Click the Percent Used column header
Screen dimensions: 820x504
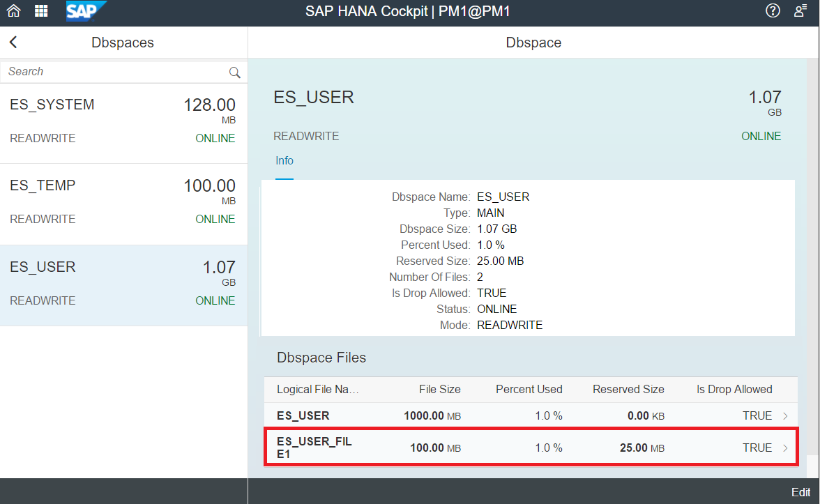tap(529, 390)
